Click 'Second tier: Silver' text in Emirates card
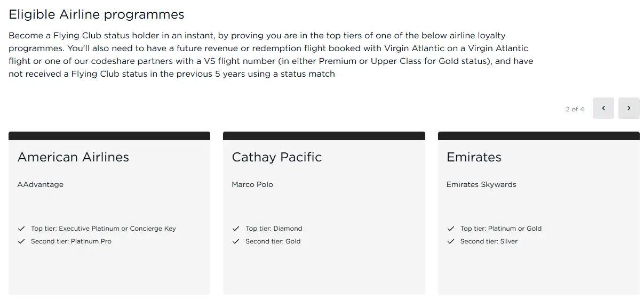This screenshot has height=301, width=644. point(489,241)
